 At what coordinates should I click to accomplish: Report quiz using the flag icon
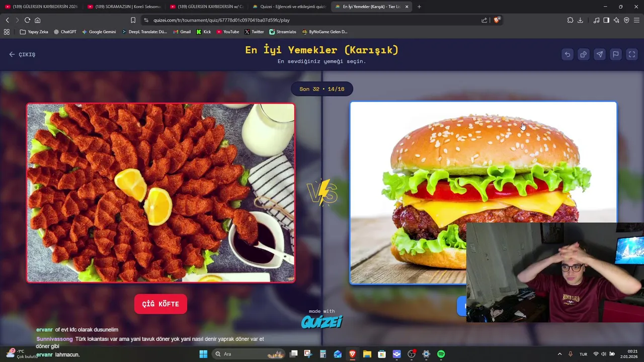click(x=616, y=54)
